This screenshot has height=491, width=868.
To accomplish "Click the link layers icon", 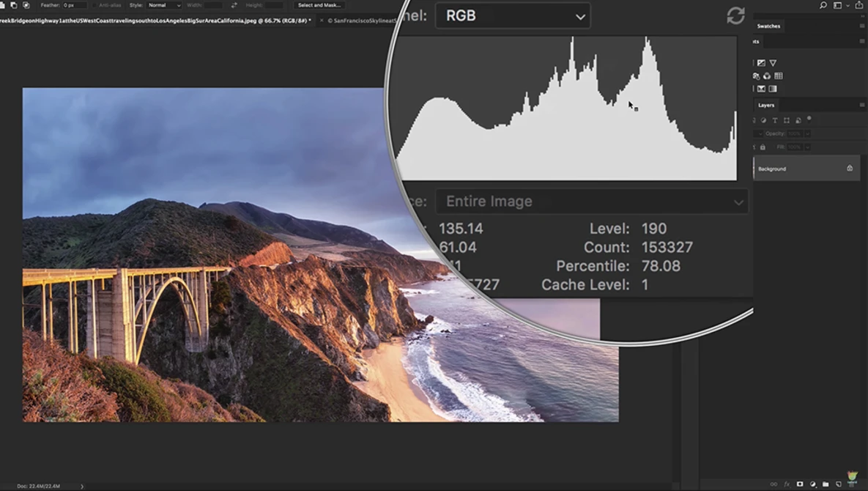I will (774, 484).
